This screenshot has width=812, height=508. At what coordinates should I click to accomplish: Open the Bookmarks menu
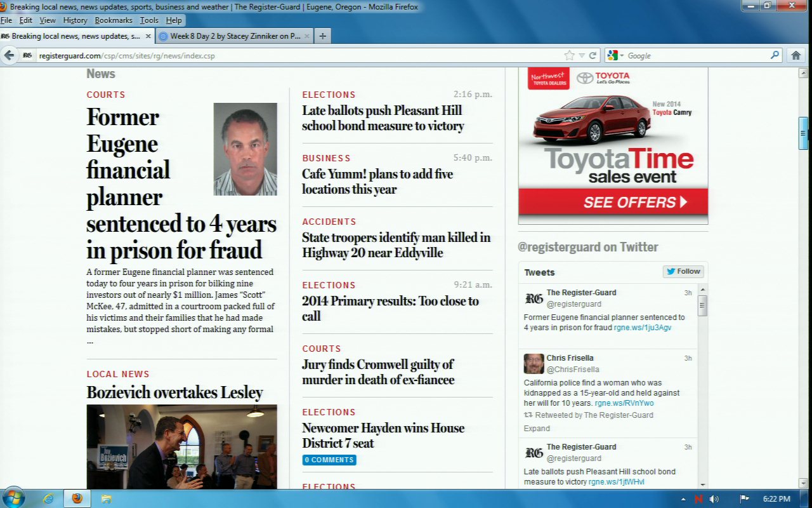[114, 20]
